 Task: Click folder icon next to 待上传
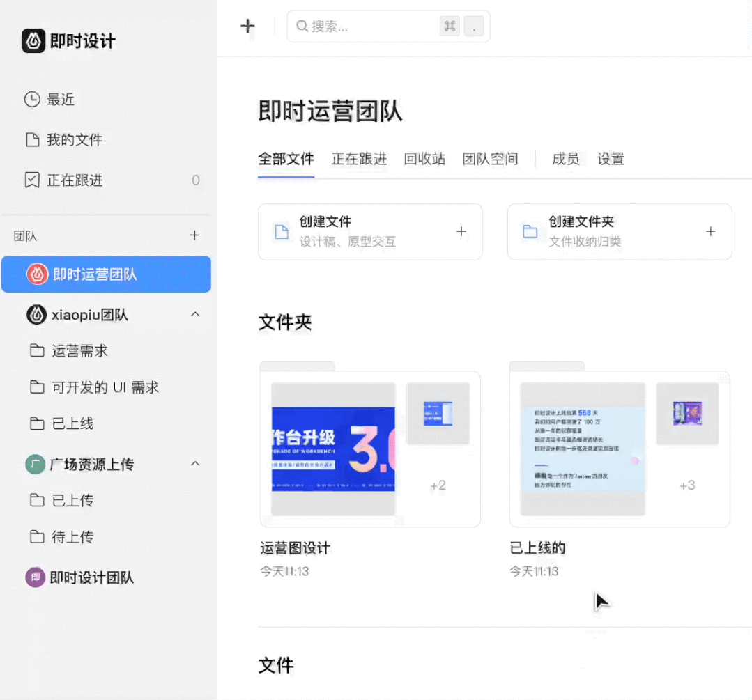(x=37, y=536)
